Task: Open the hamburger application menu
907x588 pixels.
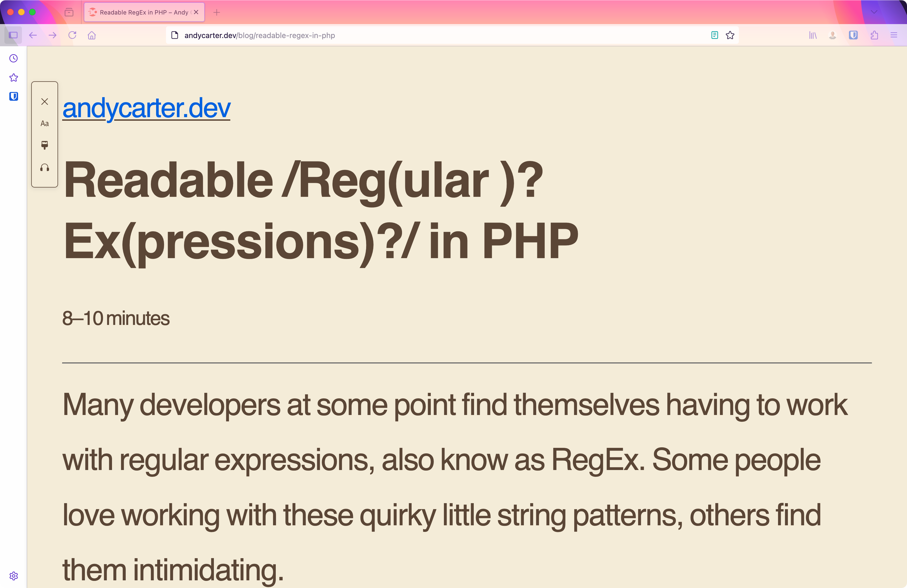Action: (x=894, y=35)
